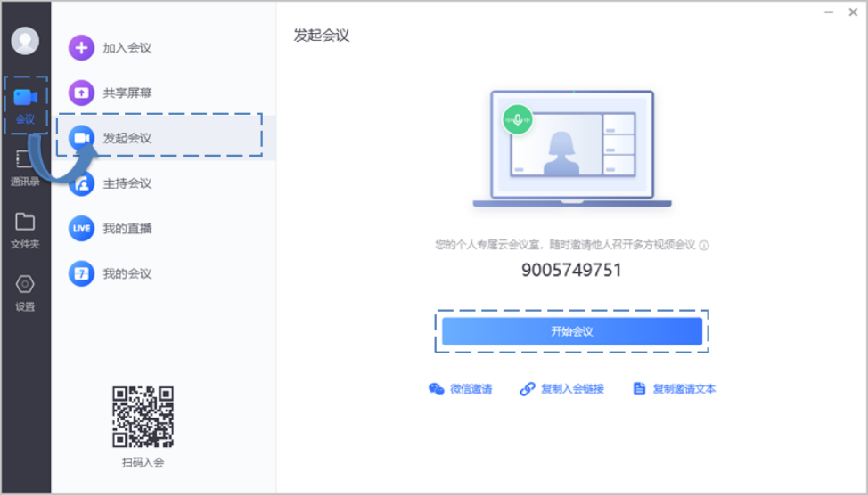The width and height of the screenshot is (868, 495).
Task: Click the 复制入会链接 link text
Action: pos(572,389)
